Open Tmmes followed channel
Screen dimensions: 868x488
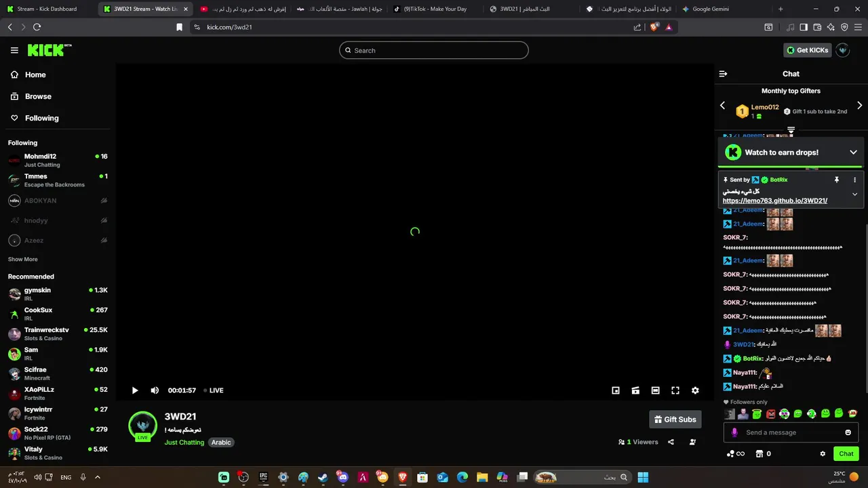coord(58,180)
